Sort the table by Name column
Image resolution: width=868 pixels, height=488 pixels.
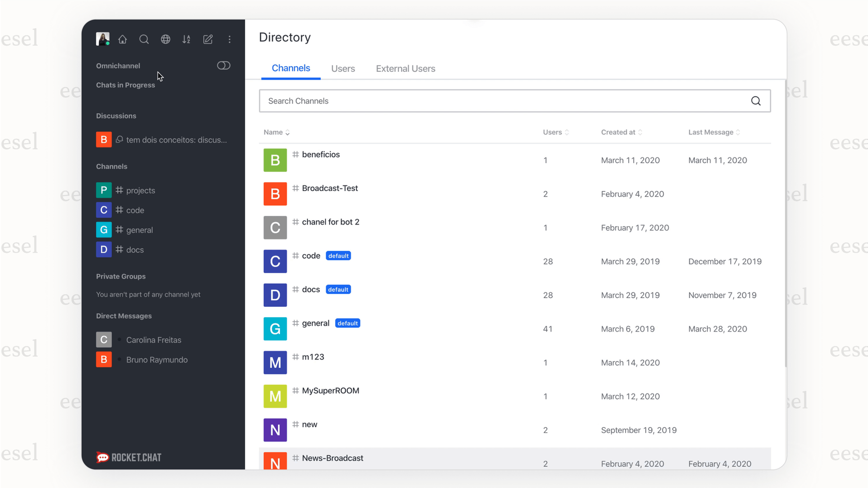pos(276,132)
